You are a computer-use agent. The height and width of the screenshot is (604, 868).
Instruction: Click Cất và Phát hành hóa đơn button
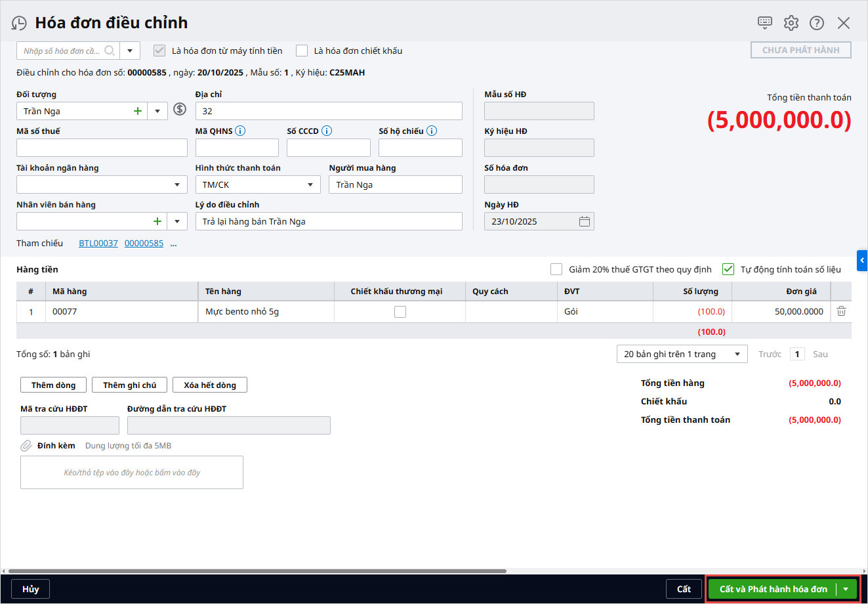click(773, 589)
